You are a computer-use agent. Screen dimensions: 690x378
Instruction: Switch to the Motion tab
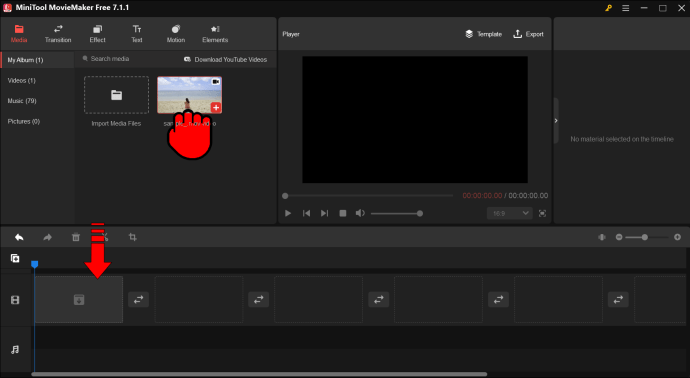tap(176, 34)
